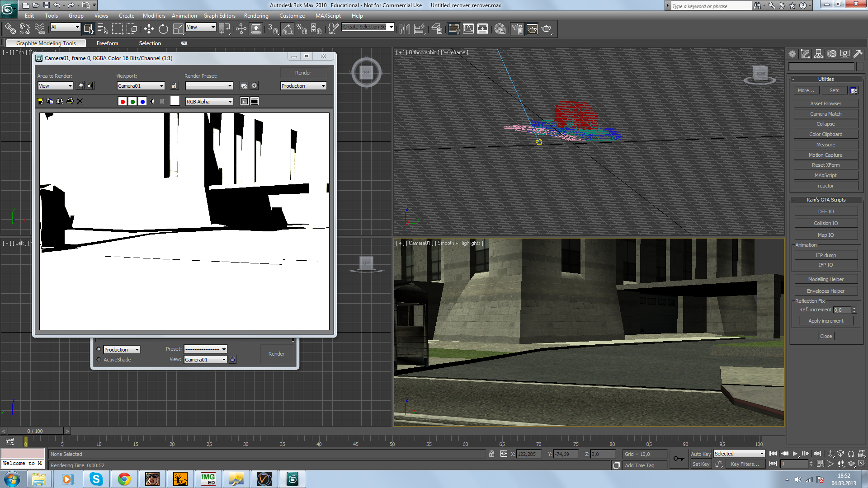
Task: Toggle the red channel in render window
Action: click(x=123, y=102)
